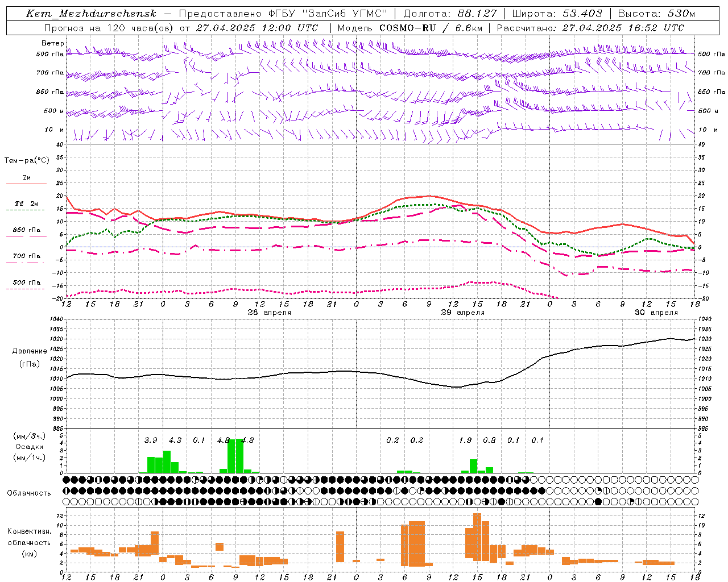Click the '(мм/3ч.)' precipitation unit label

coord(29,436)
